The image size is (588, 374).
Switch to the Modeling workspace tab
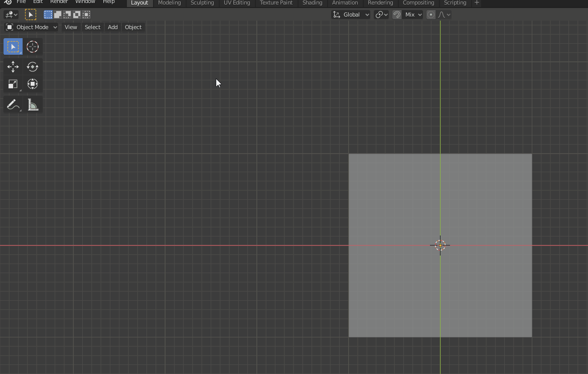click(x=169, y=3)
